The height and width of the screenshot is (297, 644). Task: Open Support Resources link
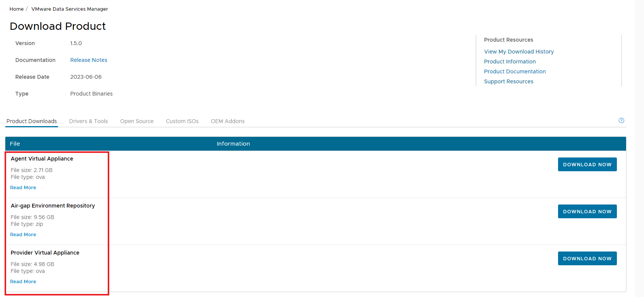pyautogui.click(x=508, y=81)
